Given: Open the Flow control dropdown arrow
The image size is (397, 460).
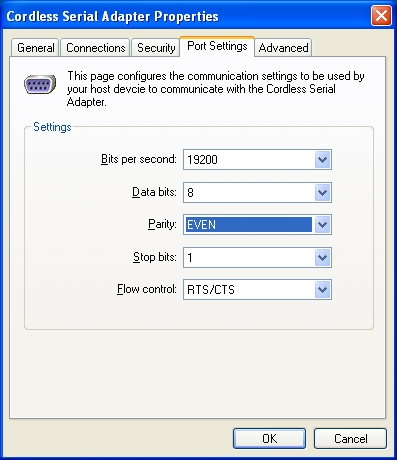Looking at the screenshot, I should coord(322,290).
